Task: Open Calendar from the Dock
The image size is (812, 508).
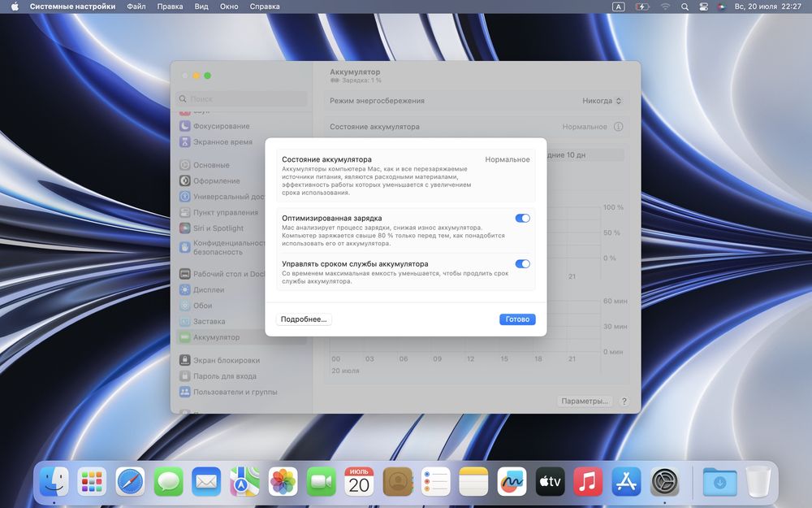Action: [359, 481]
